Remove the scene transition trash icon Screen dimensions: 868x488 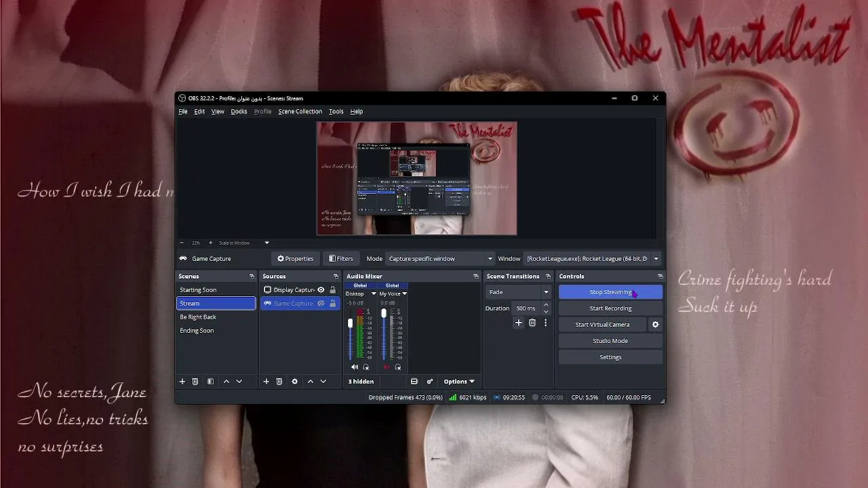532,323
